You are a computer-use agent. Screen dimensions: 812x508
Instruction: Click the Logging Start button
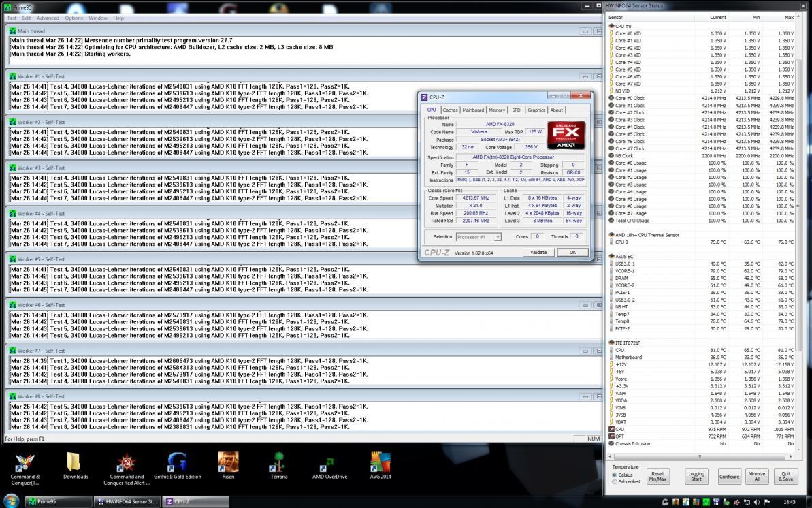pyautogui.click(x=696, y=477)
